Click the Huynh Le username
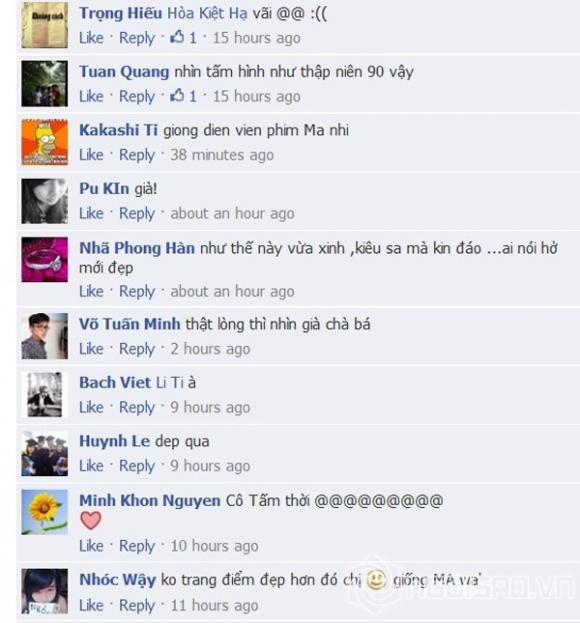The width and height of the screenshot is (580, 623). pos(114,441)
